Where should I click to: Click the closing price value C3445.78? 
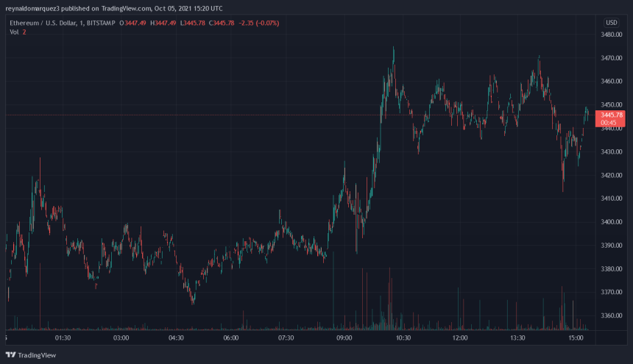click(x=221, y=23)
